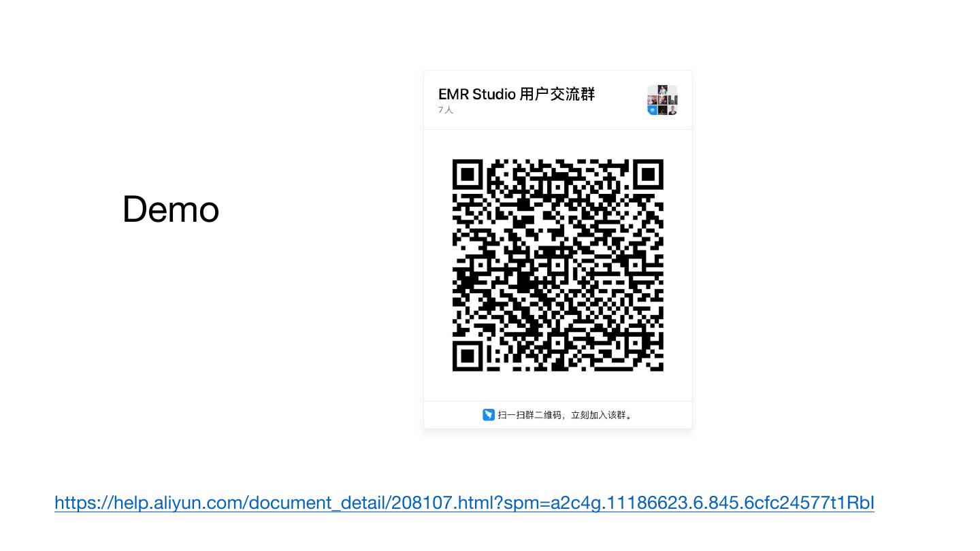Click the 'document_detail' segment of the link
The image size is (980, 551).
[318, 503]
